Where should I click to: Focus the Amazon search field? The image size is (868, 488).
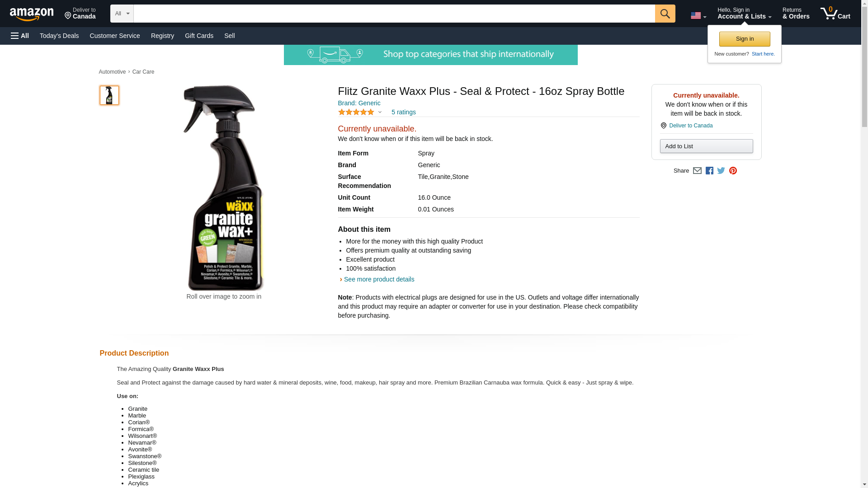(x=394, y=14)
